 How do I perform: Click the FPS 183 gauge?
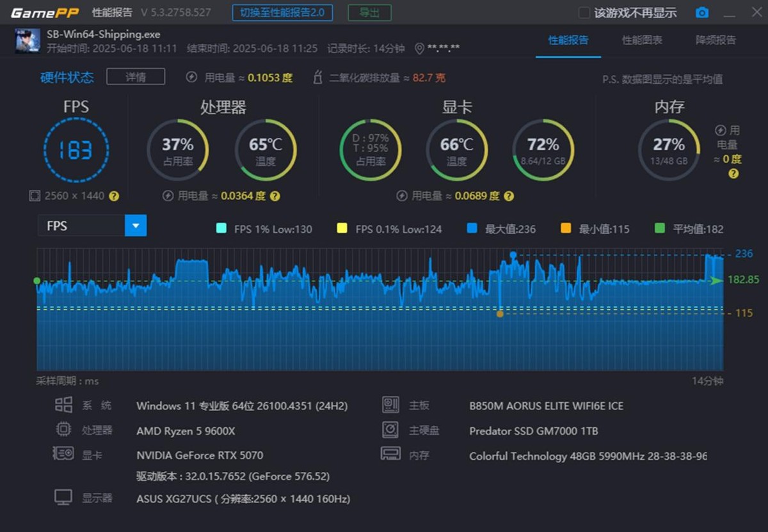(x=76, y=150)
